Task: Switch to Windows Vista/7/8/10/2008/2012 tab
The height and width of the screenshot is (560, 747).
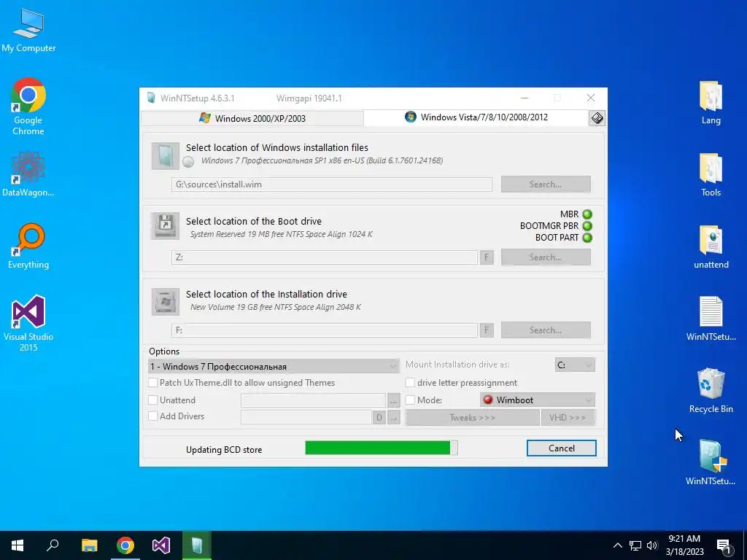Action: (476, 117)
